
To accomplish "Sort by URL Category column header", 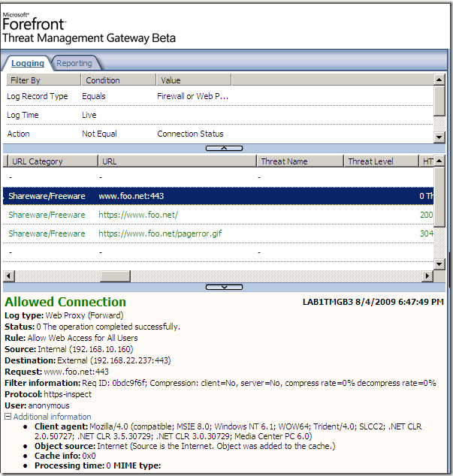I will pos(53,161).
